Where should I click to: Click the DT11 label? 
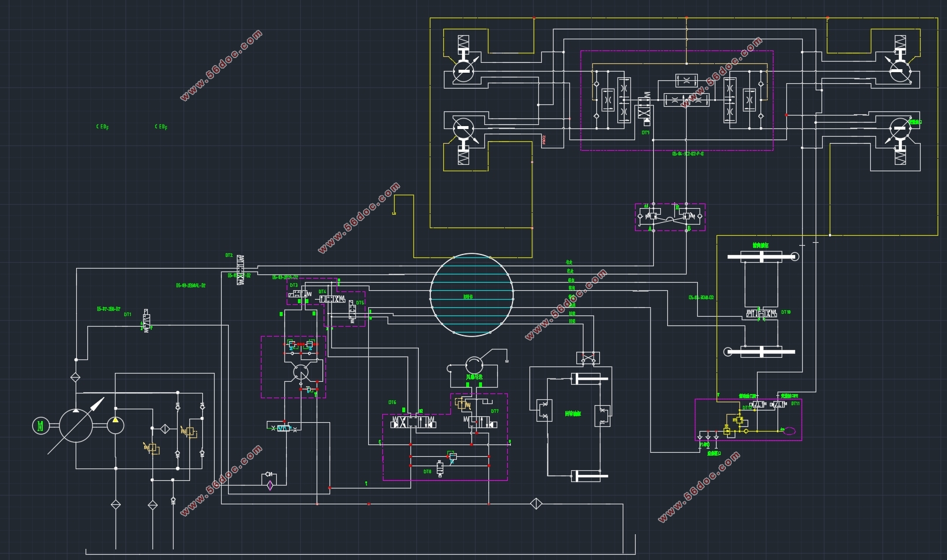pyautogui.click(x=795, y=403)
